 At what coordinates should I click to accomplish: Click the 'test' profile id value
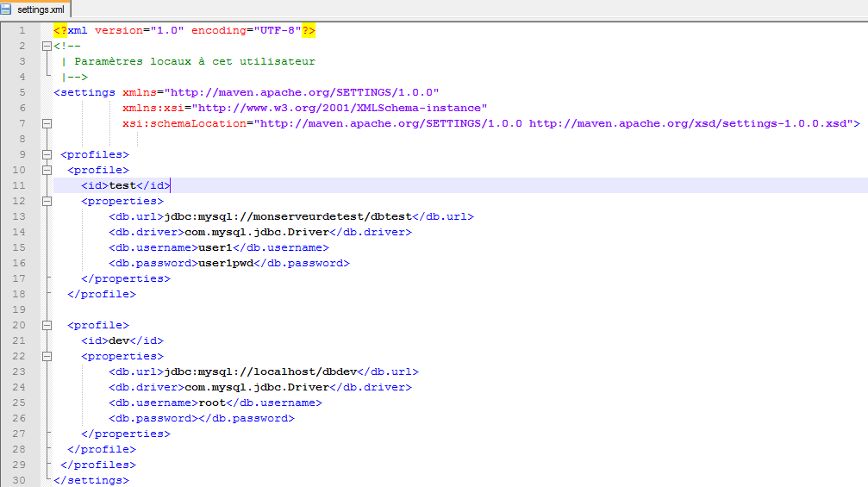[122, 185]
